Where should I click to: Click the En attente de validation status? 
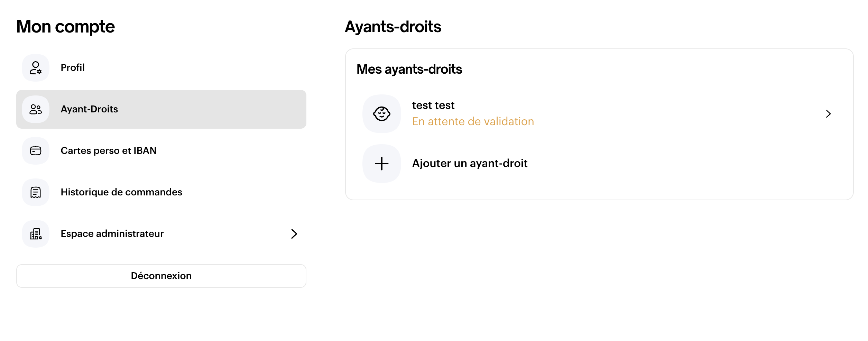(473, 122)
